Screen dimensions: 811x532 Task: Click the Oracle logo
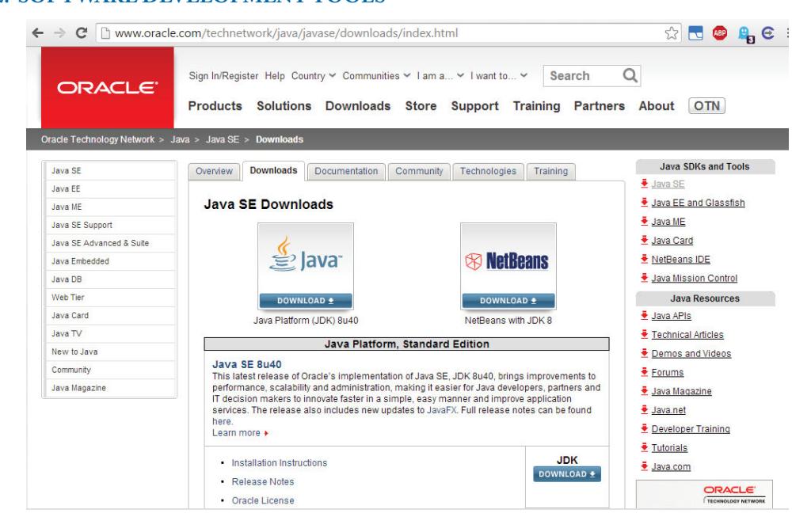[x=107, y=87]
